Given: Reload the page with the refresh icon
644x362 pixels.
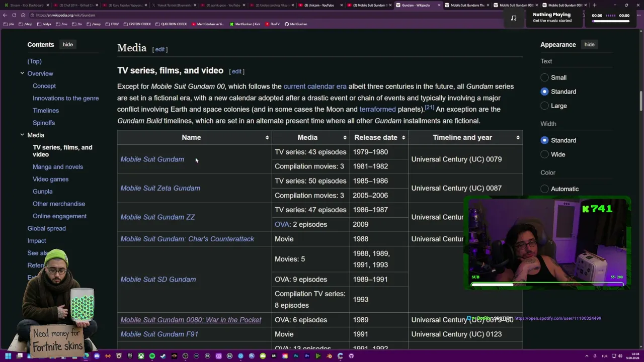Looking at the screenshot, I should 14,15.
